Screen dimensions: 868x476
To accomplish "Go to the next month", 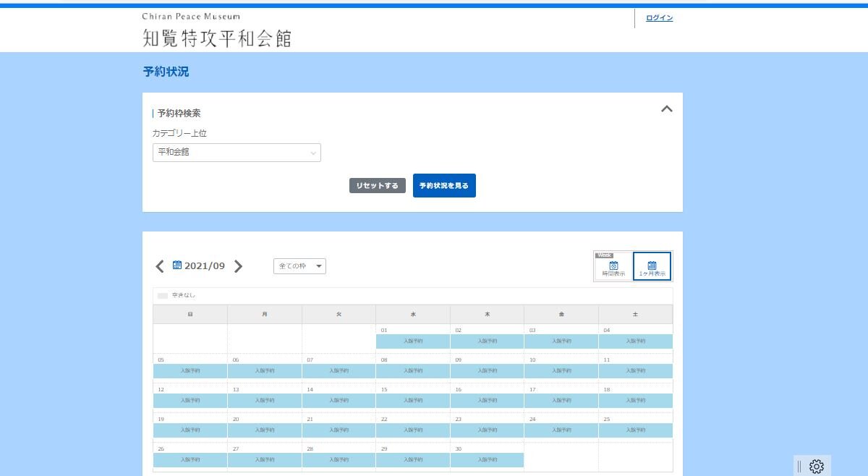I will coord(239,266).
